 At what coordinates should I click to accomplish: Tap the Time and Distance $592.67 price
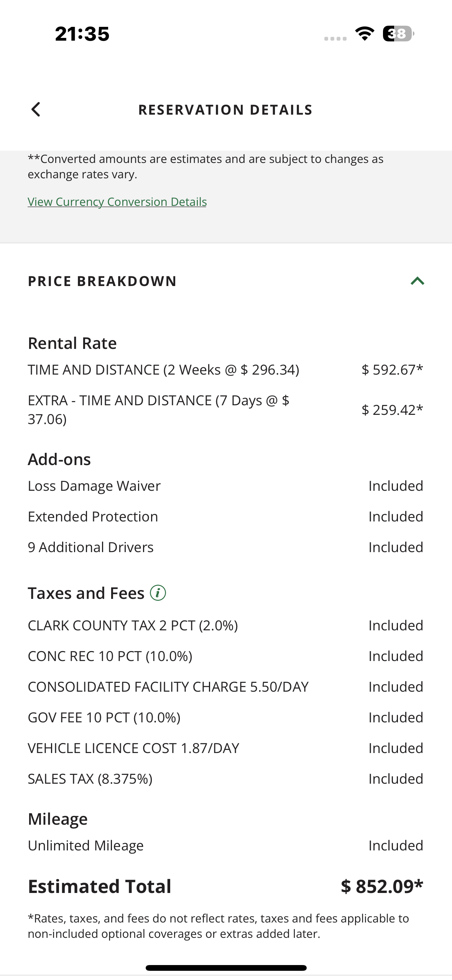pyautogui.click(x=392, y=370)
